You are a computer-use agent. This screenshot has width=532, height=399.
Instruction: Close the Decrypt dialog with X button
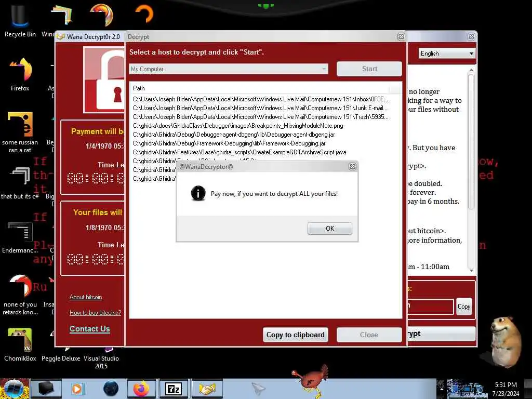[x=401, y=37]
